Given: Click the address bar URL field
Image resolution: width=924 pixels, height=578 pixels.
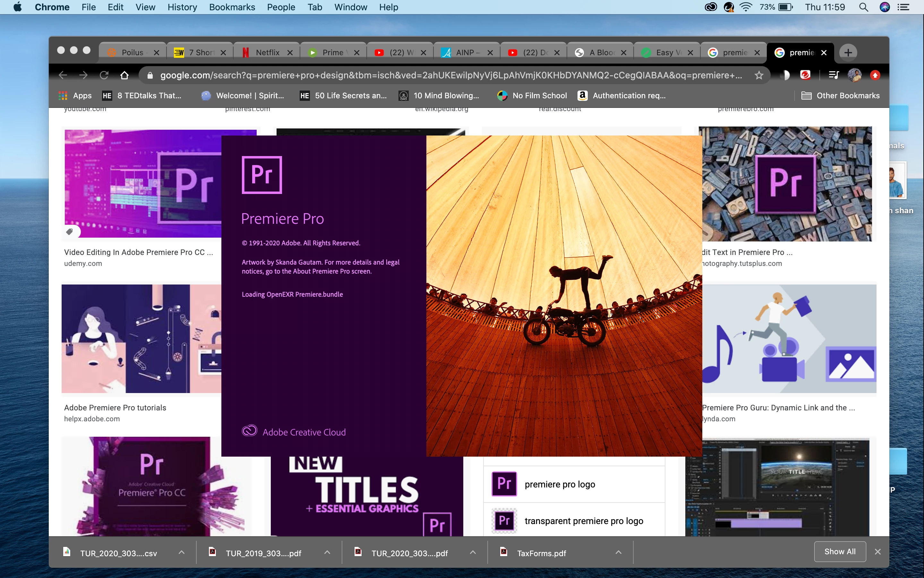Looking at the screenshot, I should [x=451, y=75].
